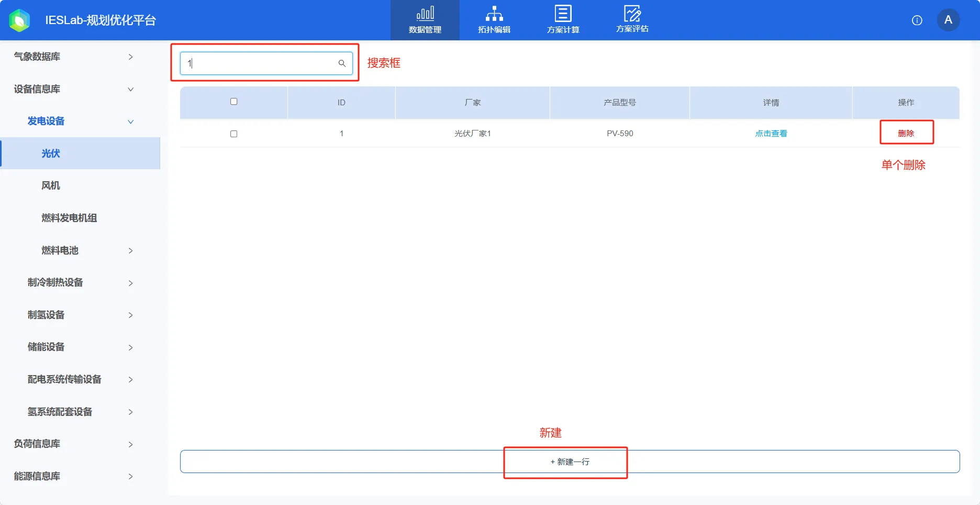
Task: Click the PV-590 model cell
Action: [620, 134]
